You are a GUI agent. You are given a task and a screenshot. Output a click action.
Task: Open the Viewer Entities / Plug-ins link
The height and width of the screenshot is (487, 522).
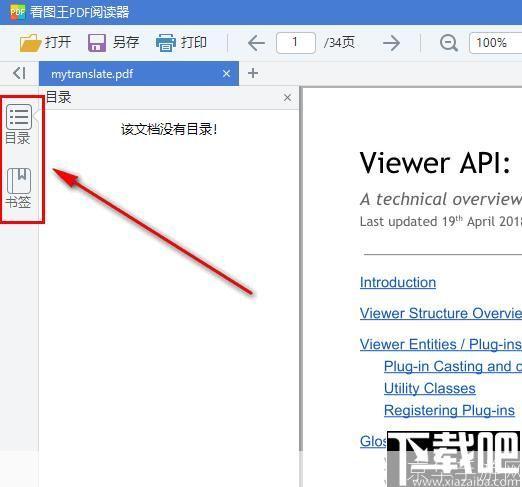point(441,344)
